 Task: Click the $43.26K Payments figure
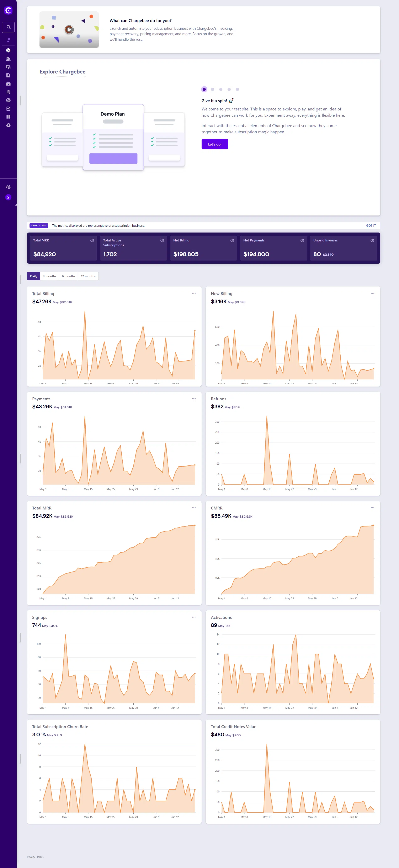[x=42, y=406]
